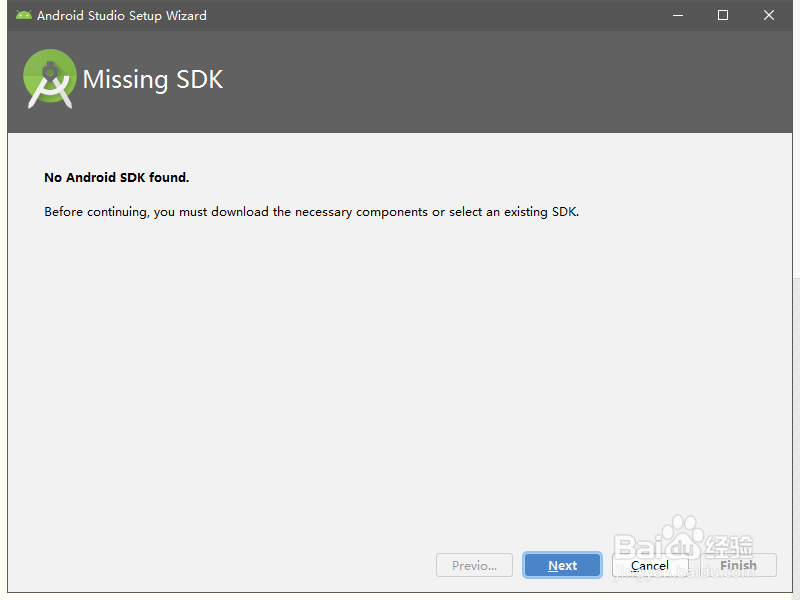Click the Next button
This screenshot has height=600, width=800.
pyautogui.click(x=562, y=565)
